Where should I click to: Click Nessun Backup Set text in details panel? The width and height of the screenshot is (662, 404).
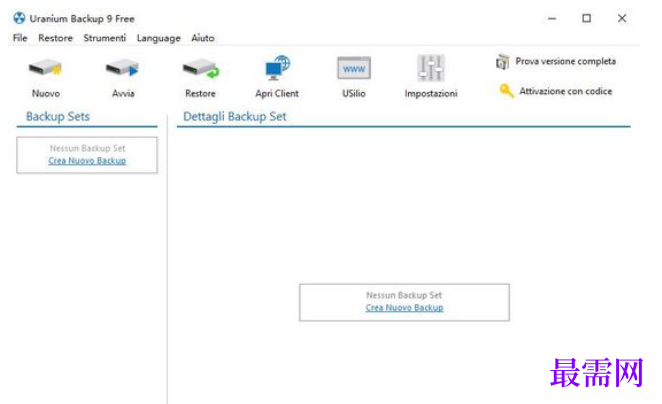click(x=404, y=295)
